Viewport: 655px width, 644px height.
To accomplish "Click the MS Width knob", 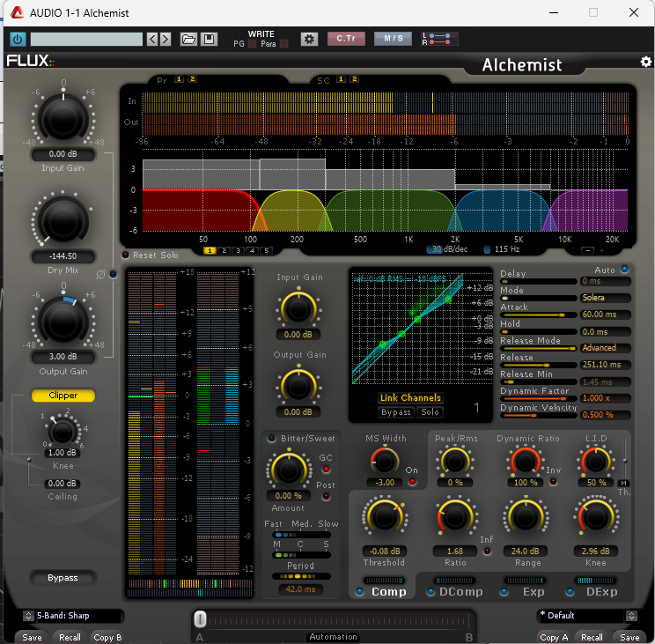I will click(385, 461).
